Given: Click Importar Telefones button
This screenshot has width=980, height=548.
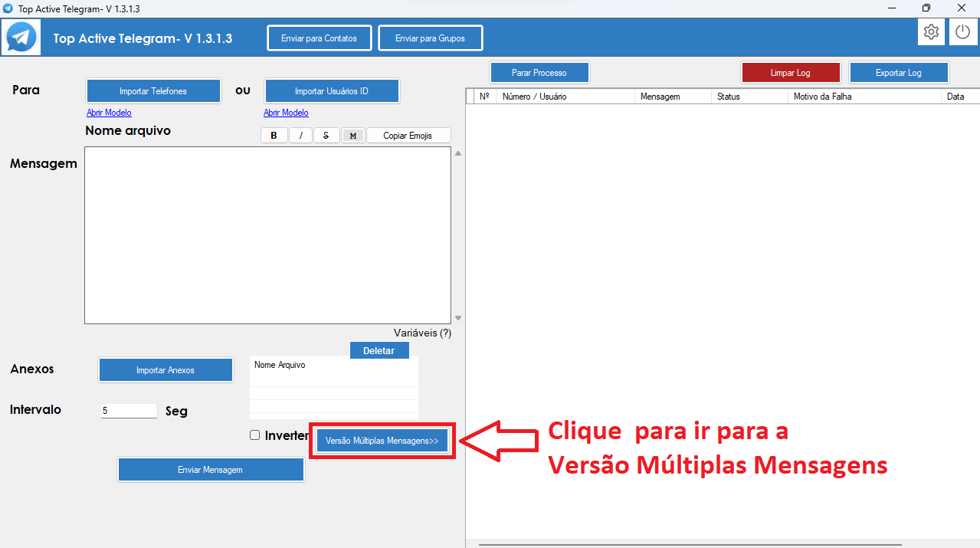Looking at the screenshot, I should 153,91.
